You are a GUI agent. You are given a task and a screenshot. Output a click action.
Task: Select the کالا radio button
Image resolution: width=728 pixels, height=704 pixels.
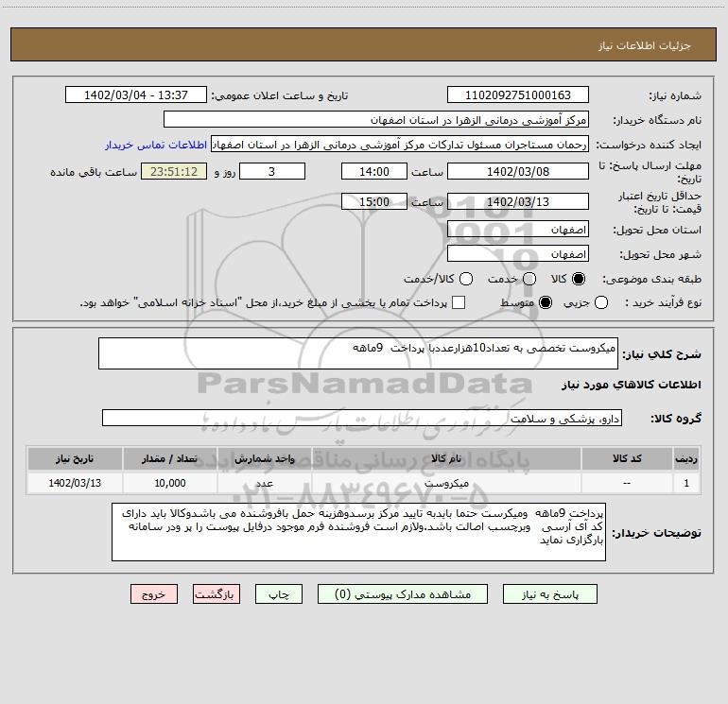(x=579, y=279)
